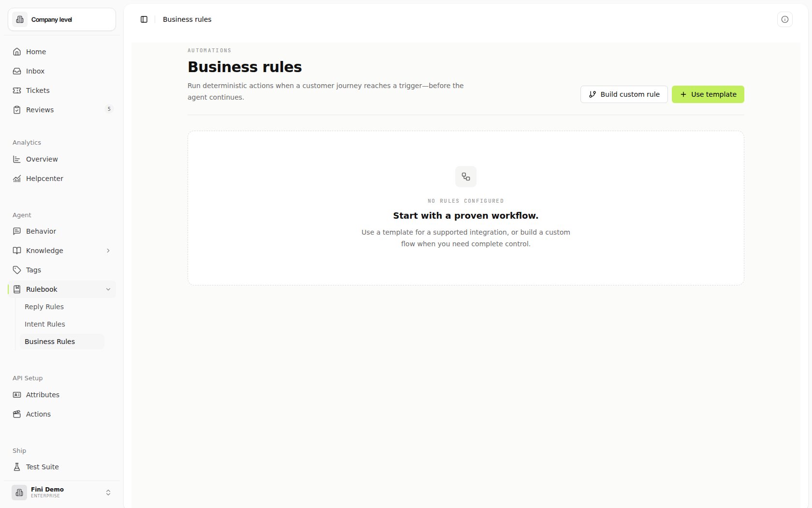812x508 pixels.
Task: Click the Attributes card icon
Action: 17,395
